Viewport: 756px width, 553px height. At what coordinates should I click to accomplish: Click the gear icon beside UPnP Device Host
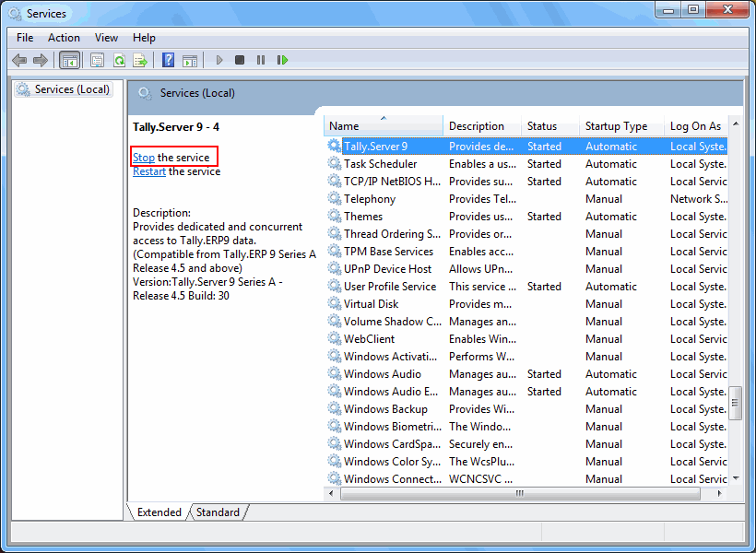pyautogui.click(x=334, y=268)
